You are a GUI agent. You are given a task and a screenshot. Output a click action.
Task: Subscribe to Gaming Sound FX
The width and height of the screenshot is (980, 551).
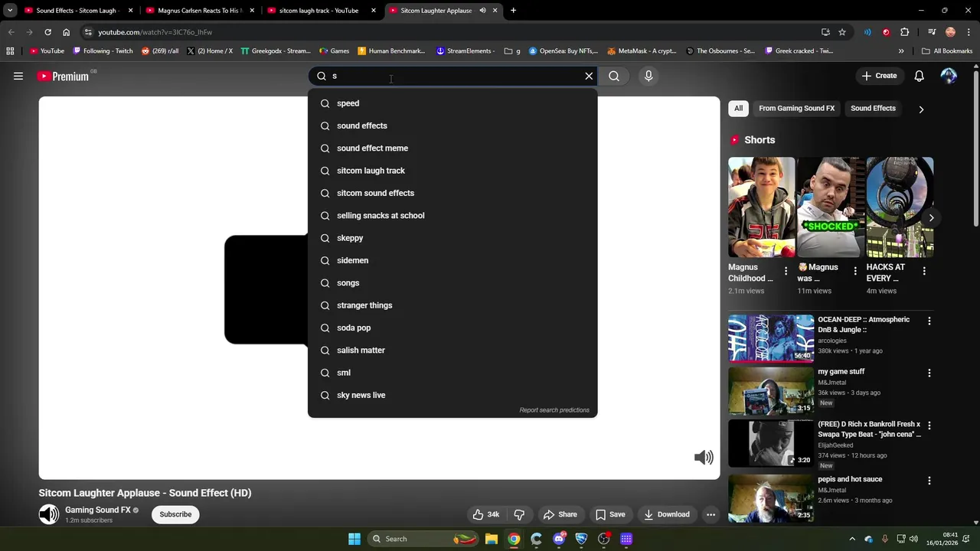pos(175,514)
